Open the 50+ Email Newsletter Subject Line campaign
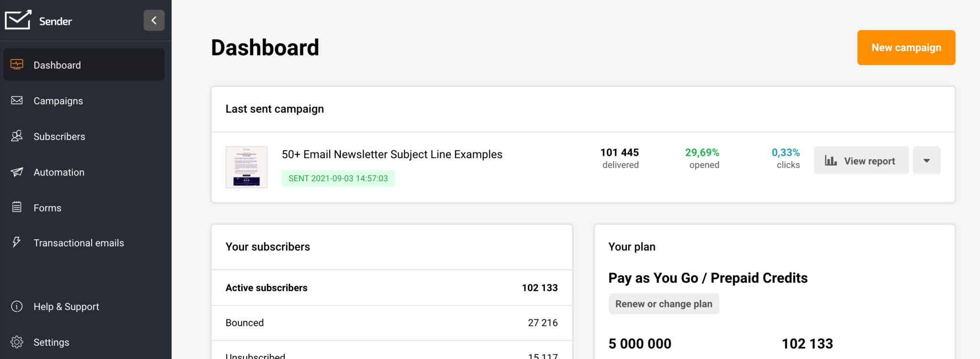 tap(392, 154)
